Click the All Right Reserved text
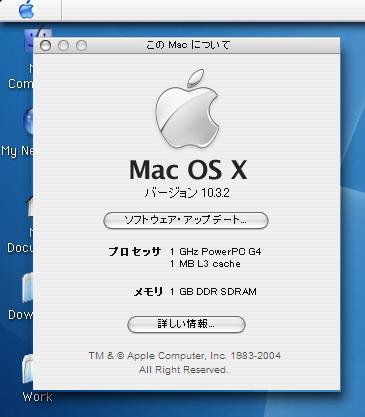Image resolution: width=365 pixels, height=417 pixels. pyautogui.click(x=184, y=370)
